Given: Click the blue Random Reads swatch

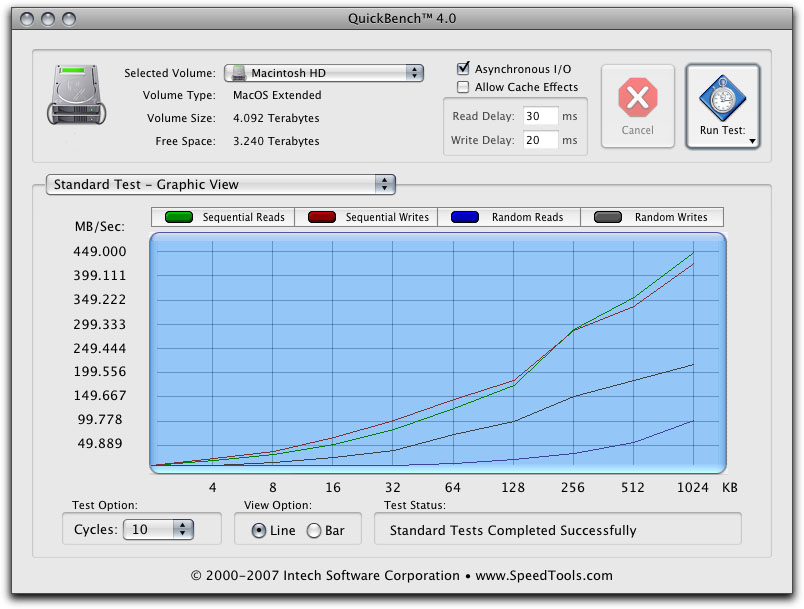Looking at the screenshot, I should [x=465, y=217].
